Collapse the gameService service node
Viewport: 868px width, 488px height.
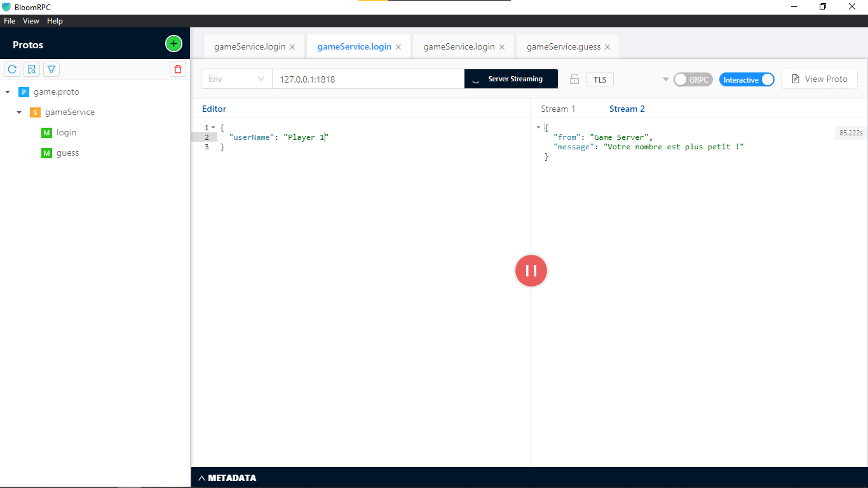click(18, 112)
